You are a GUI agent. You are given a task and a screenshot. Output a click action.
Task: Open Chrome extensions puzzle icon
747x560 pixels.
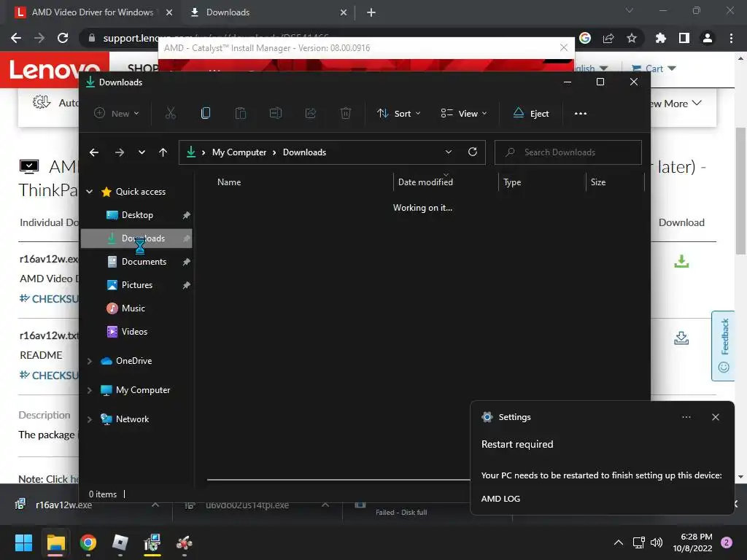660,38
